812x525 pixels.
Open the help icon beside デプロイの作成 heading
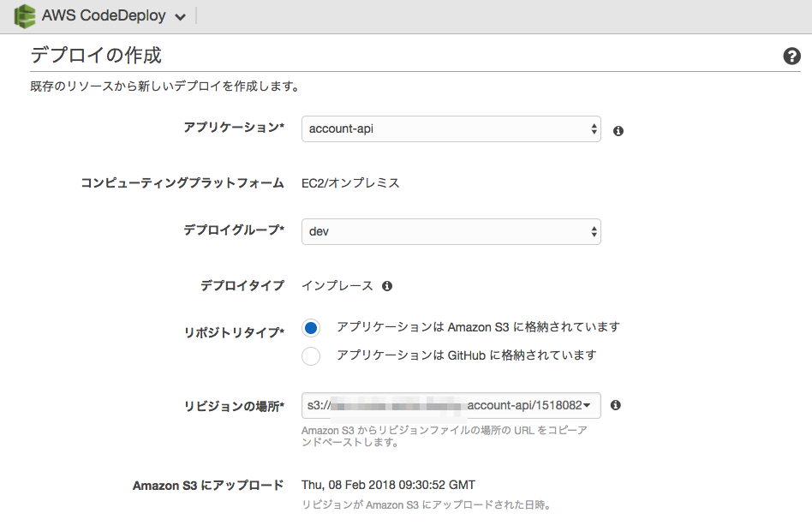coord(792,57)
